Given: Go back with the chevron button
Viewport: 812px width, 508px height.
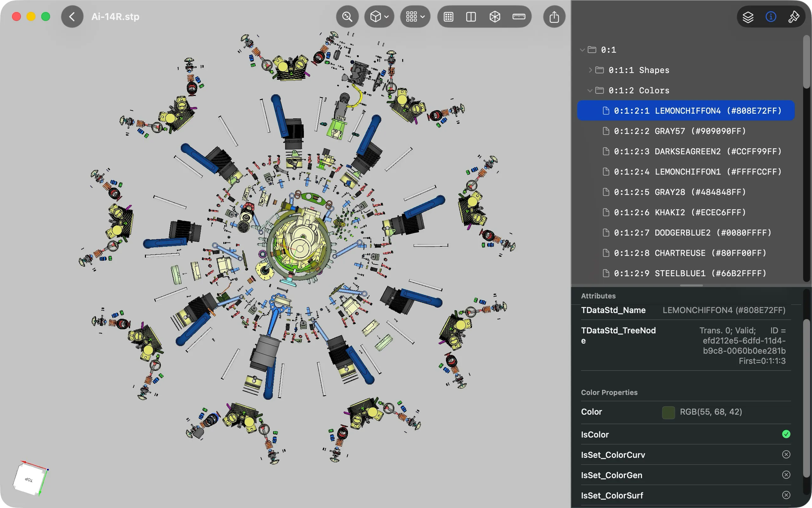Looking at the screenshot, I should point(72,17).
